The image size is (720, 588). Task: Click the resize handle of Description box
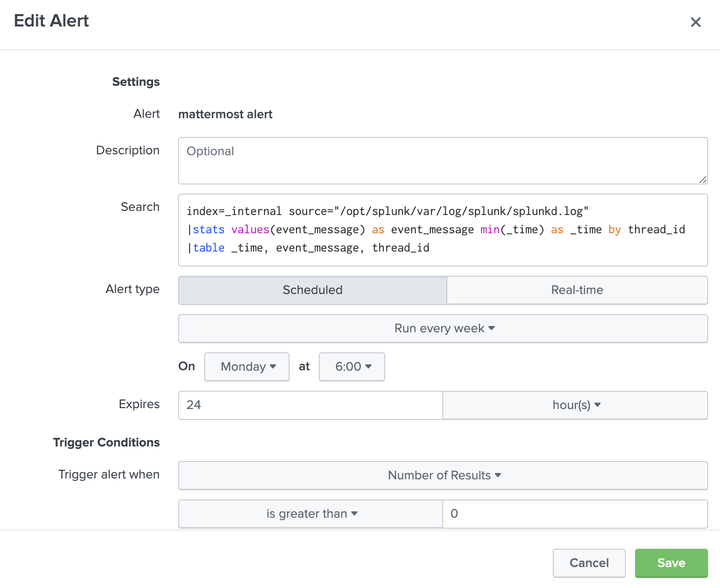tap(703, 179)
